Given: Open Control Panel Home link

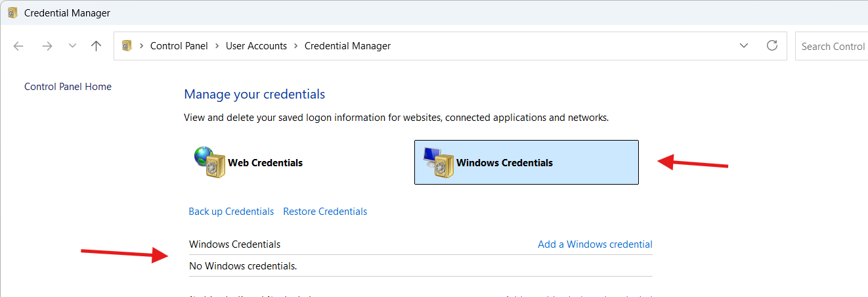Looking at the screenshot, I should [68, 87].
